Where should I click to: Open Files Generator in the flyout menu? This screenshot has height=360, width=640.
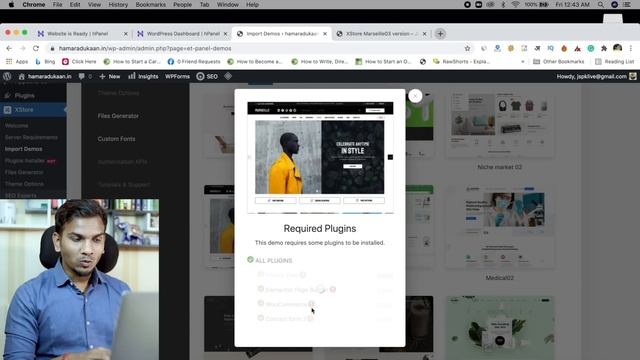point(118,116)
